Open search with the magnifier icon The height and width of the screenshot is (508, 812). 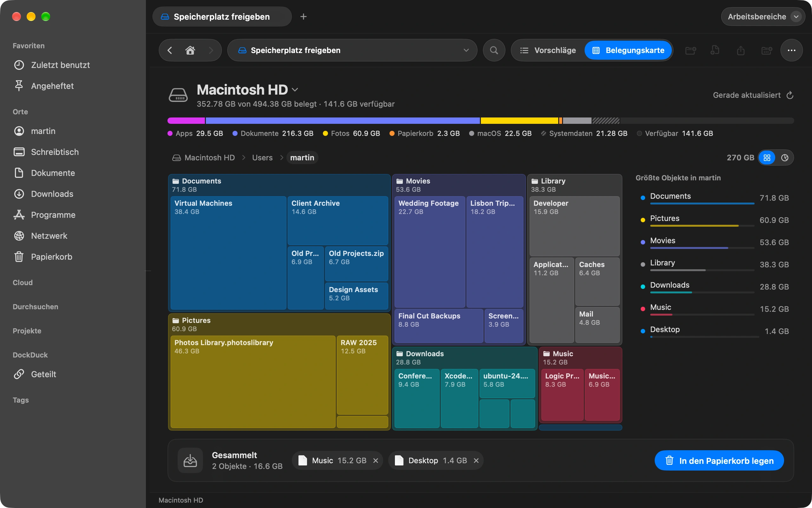coord(494,50)
